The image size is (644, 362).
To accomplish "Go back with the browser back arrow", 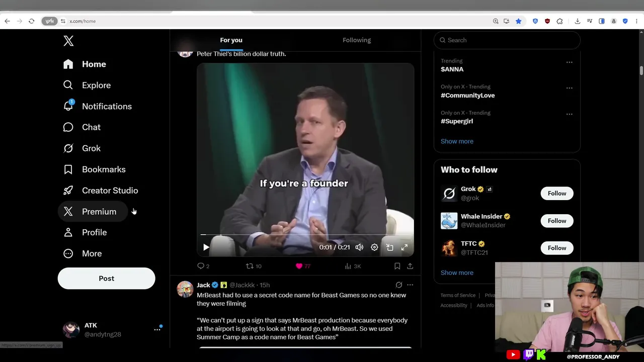I will (7, 21).
